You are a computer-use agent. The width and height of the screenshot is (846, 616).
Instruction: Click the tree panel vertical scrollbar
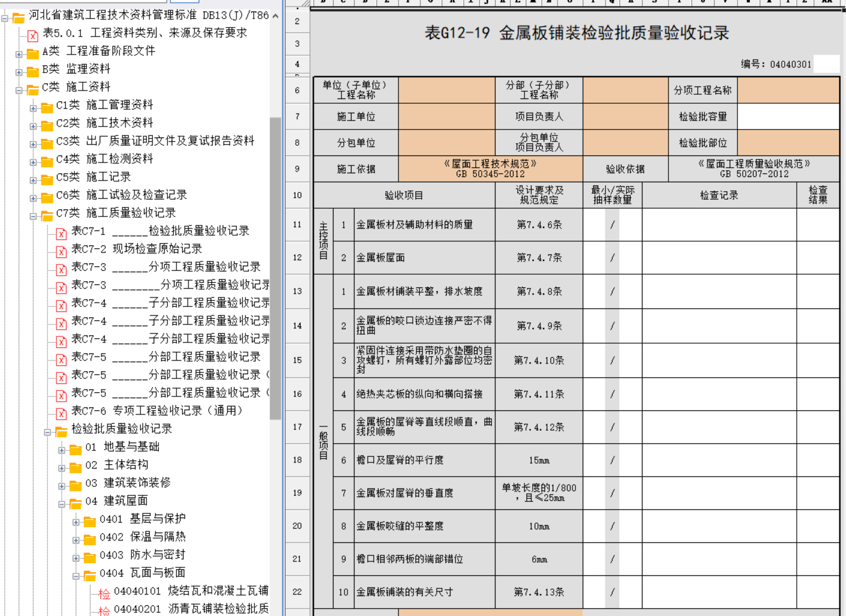[x=275, y=269]
